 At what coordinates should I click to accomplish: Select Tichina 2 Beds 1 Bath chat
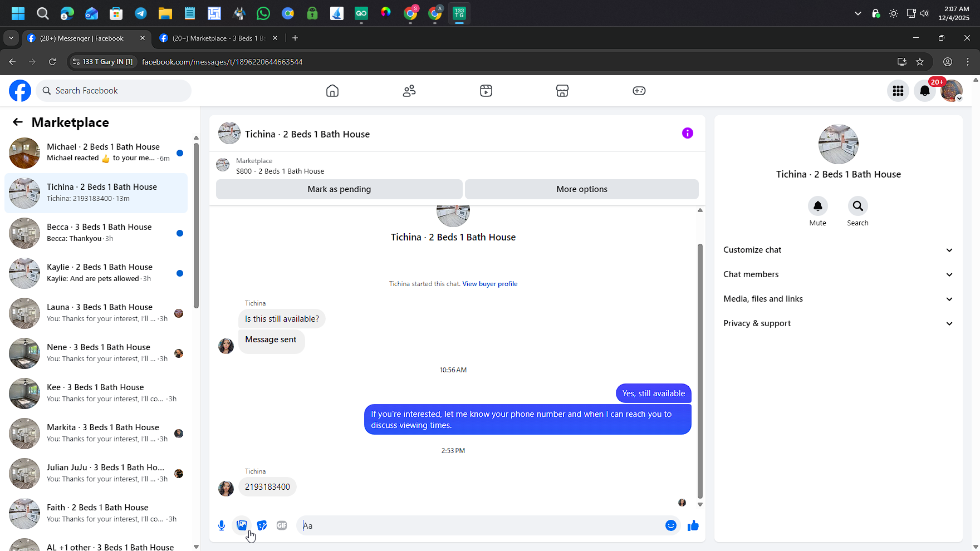pos(96,193)
